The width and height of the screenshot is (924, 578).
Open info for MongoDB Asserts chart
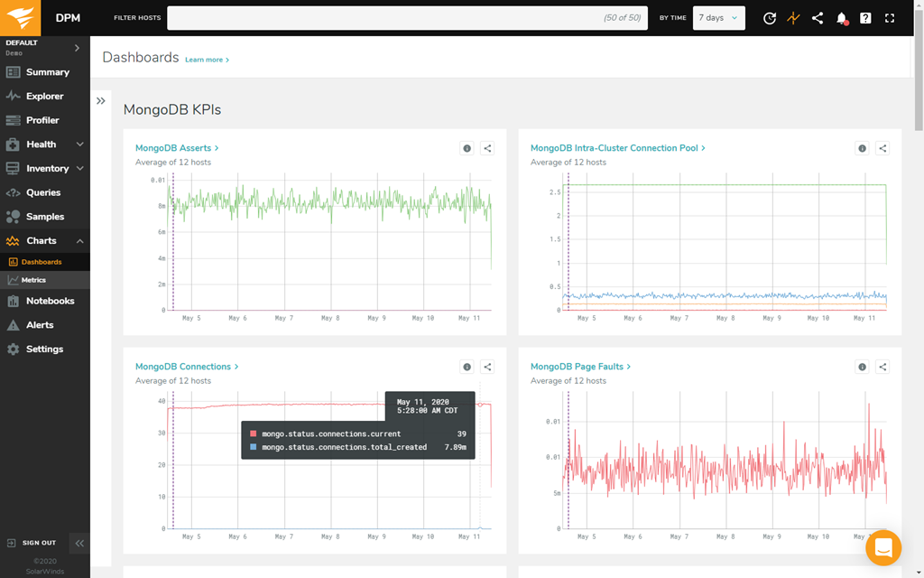click(x=467, y=148)
